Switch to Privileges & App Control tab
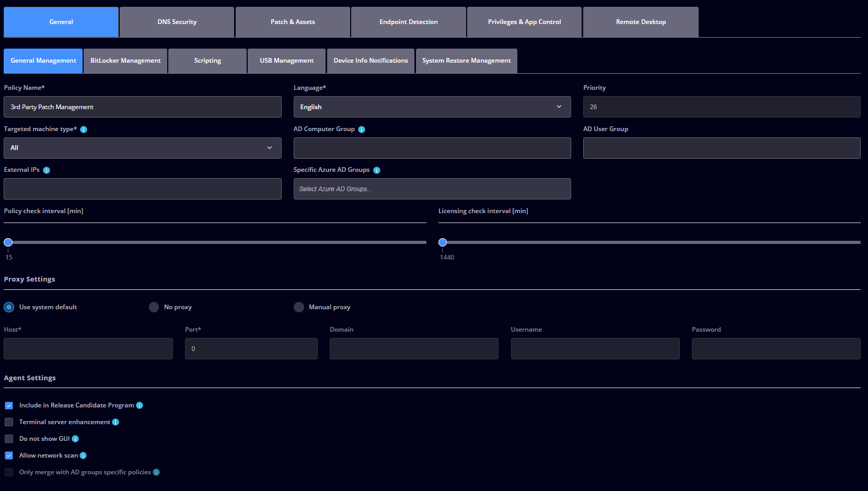This screenshot has height=491, width=868. tap(524, 22)
